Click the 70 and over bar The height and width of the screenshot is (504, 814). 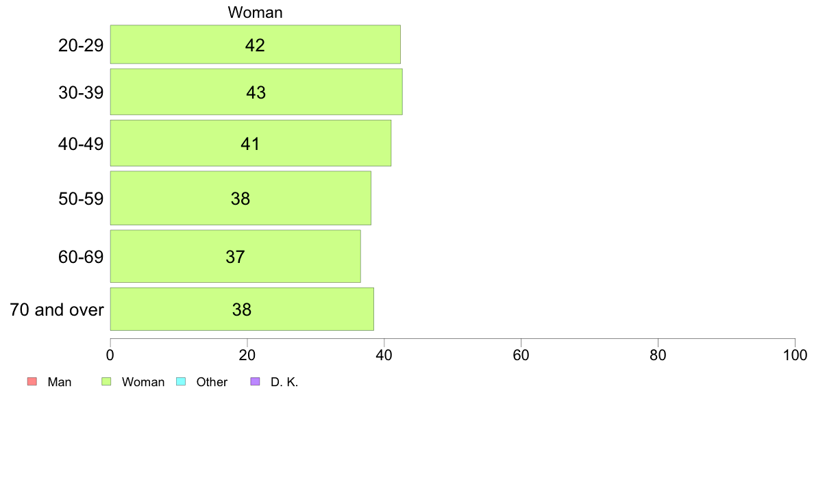242,310
